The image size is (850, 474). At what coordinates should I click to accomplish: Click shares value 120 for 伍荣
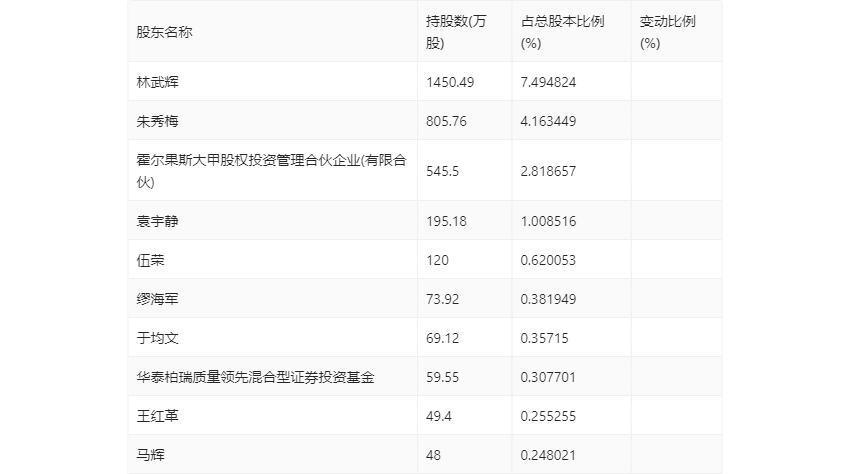(x=437, y=260)
